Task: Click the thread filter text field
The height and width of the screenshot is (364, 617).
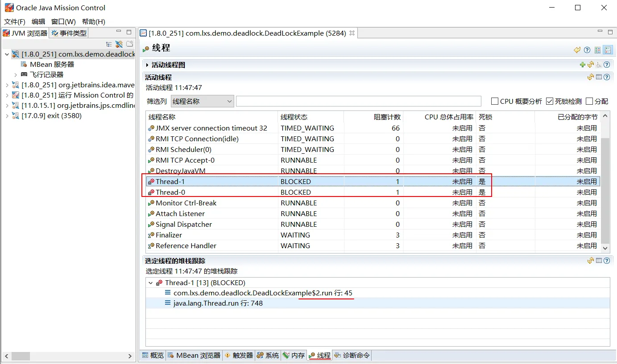Action: [359, 101]
